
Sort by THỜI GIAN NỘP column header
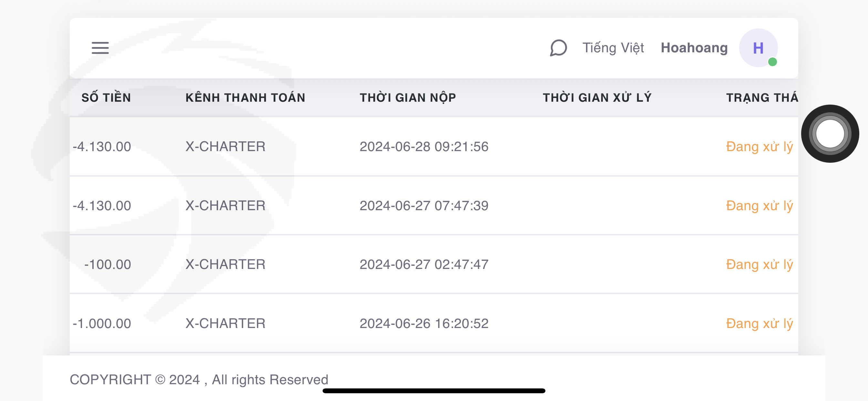pos(408,98)
